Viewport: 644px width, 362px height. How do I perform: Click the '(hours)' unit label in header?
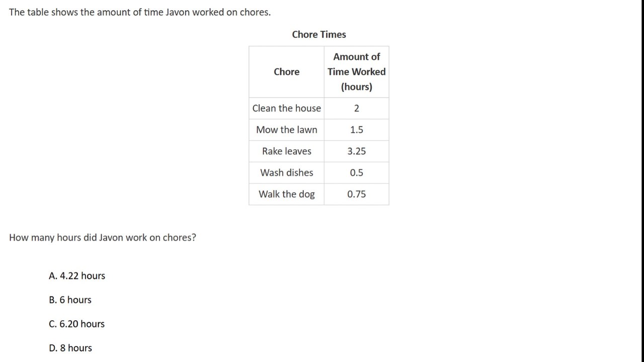[356, 87]
